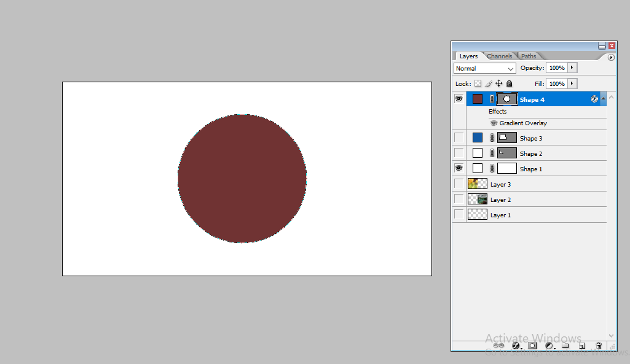Click the layers list scroll up arrow
The image size is (630, 364).
[x=611, y=97]
